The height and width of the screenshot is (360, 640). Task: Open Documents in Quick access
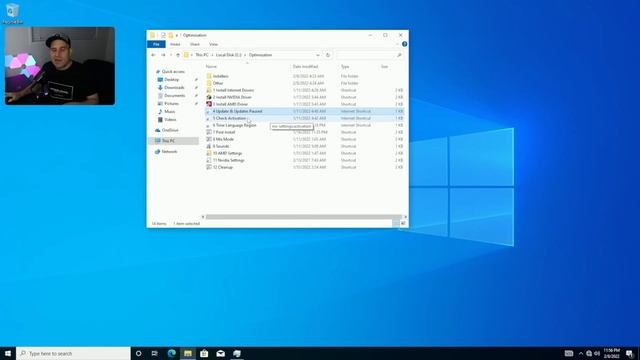click(x=174, y=96)
